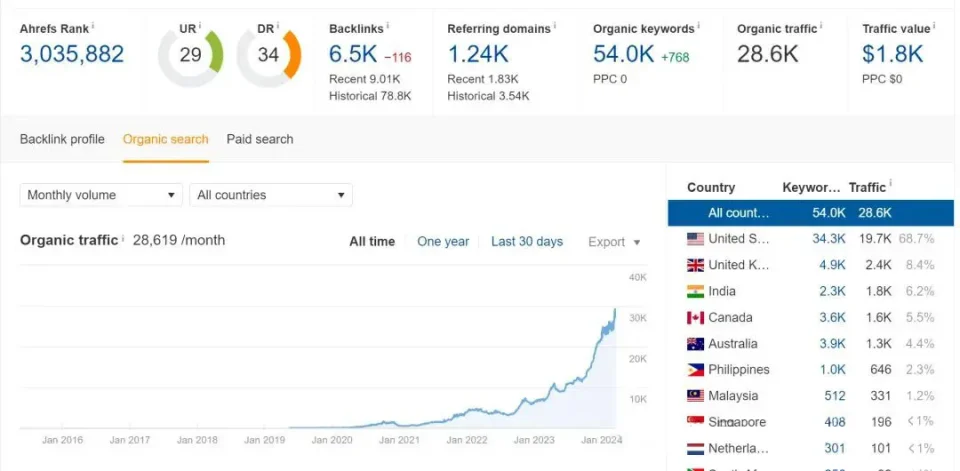Click the Keywords column header
960x471 pixels.
tap(812, 187)
